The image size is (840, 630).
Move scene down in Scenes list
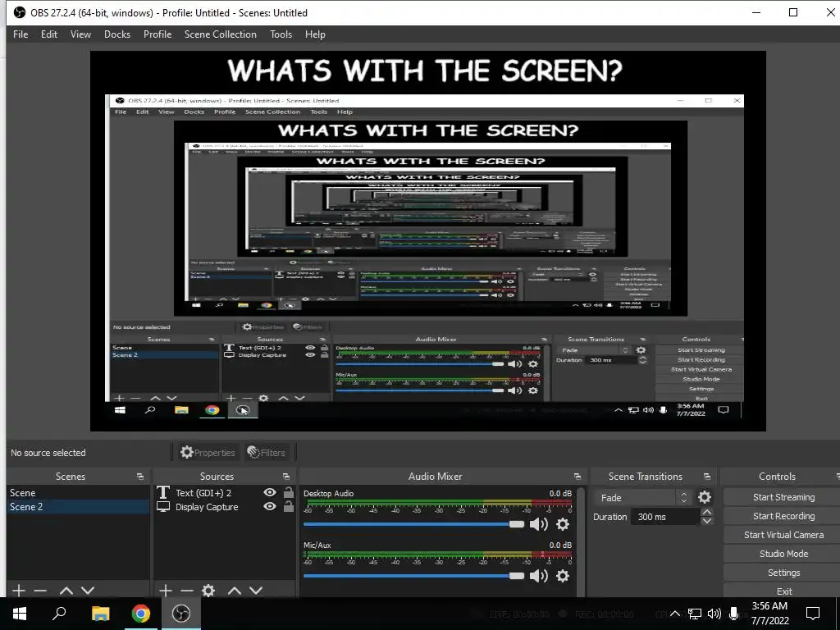pyautogui.click(x=88, y=591)
